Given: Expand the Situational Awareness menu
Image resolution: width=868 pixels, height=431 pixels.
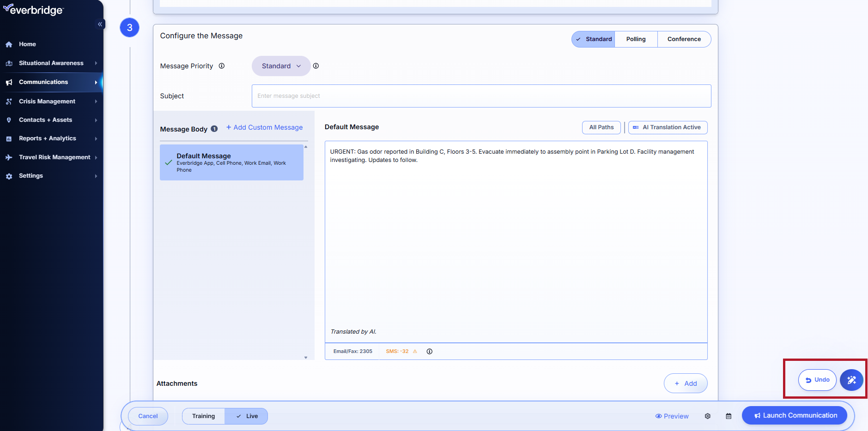Looking at the screenshot, I should [x=51, y=63].
